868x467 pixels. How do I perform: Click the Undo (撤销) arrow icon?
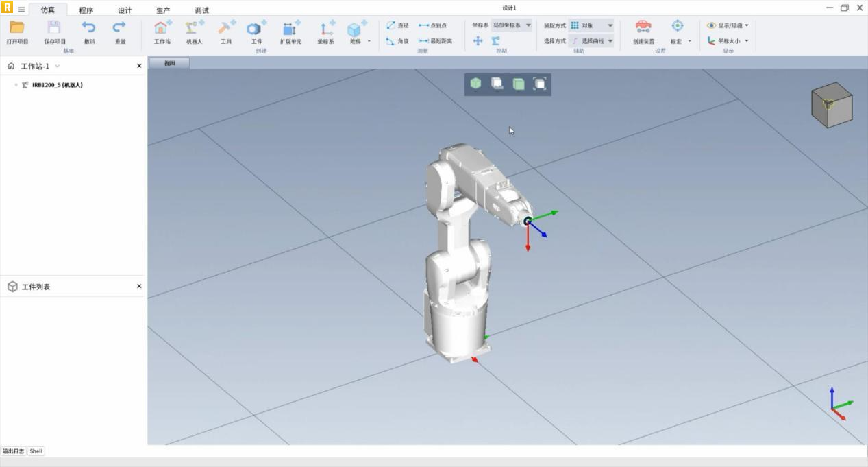coord(89,28)
